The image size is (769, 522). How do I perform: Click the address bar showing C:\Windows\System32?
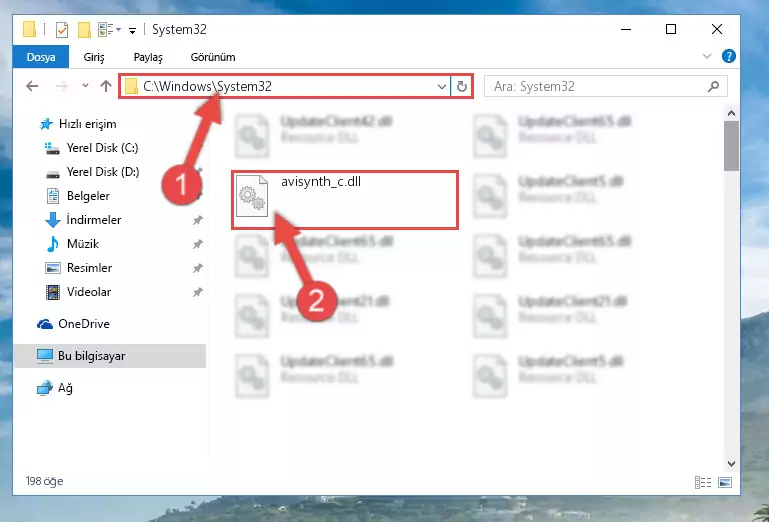[x=284, y=86]
